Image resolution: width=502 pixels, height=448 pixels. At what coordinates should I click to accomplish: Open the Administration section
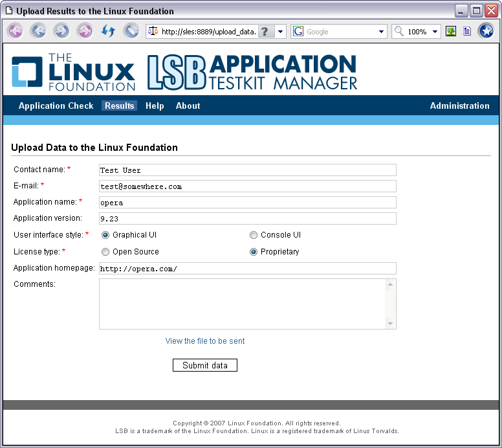point(459,106)
